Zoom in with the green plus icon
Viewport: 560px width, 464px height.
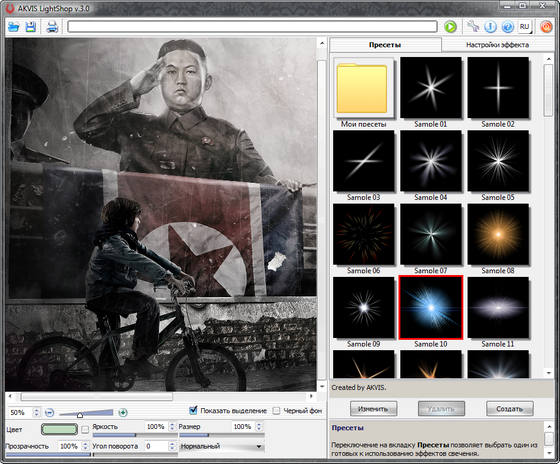coord(123,413)
